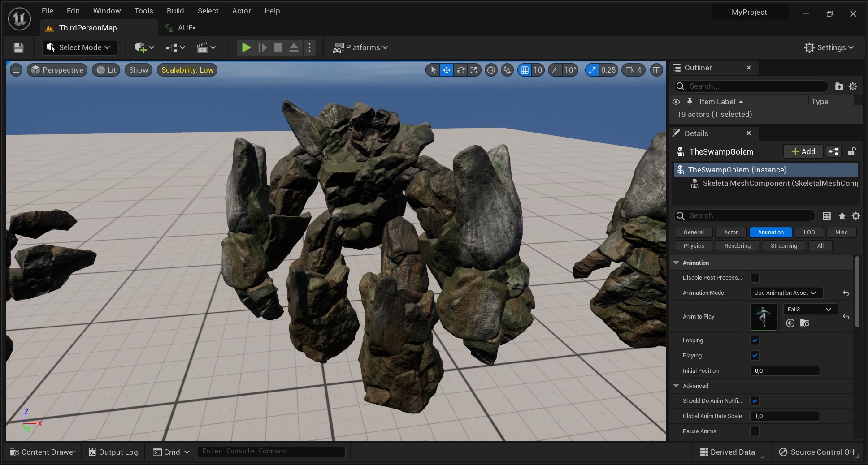Toggle Disable Post Process checkbox
This screenshot has width=868, height=465.
pos(755,278)
